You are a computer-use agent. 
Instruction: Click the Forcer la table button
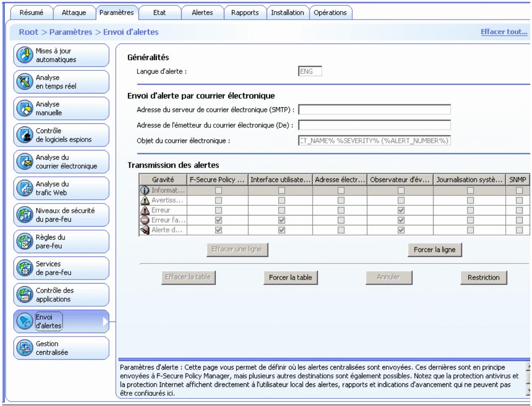290,277
